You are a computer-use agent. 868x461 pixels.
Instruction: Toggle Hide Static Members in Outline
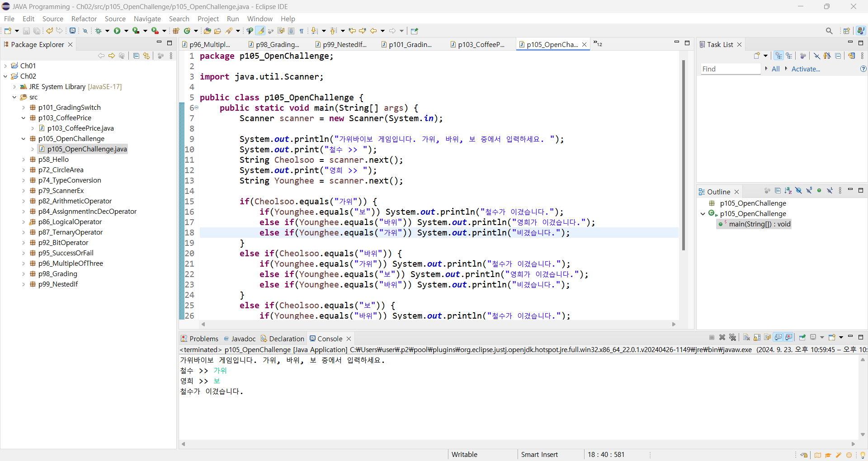pyautogui.click(x=809, y=191)
